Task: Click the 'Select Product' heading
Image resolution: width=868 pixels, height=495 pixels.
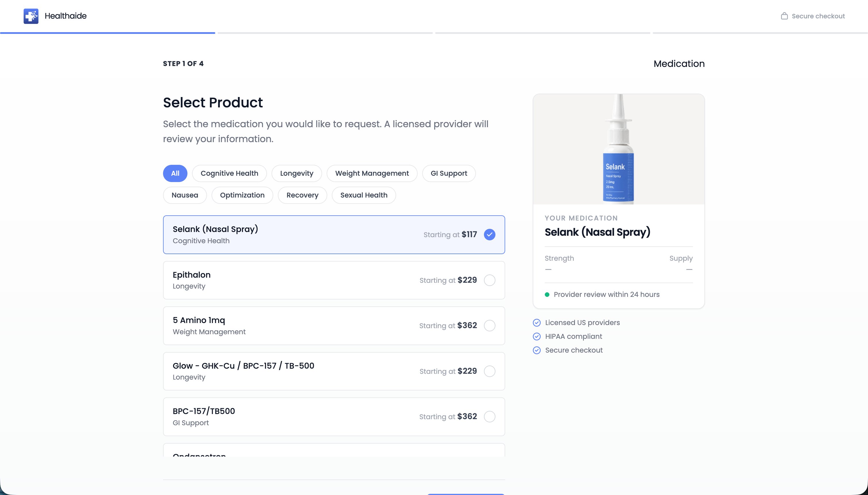Action: [x=213, y=102]
